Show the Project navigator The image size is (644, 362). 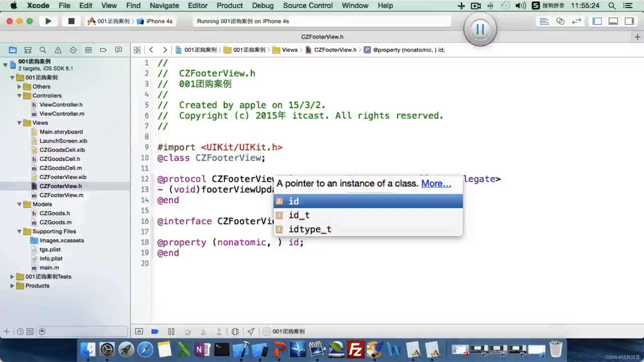[13, 50]
